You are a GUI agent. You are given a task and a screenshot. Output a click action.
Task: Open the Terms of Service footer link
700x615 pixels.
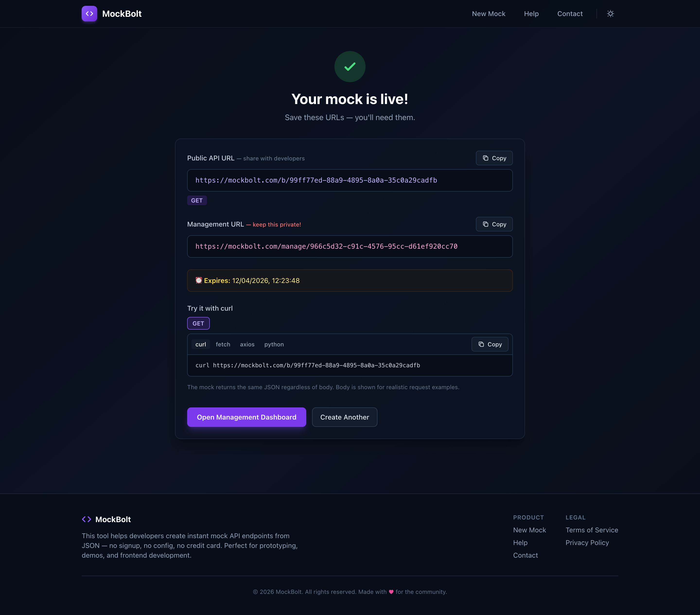[591, 530]
